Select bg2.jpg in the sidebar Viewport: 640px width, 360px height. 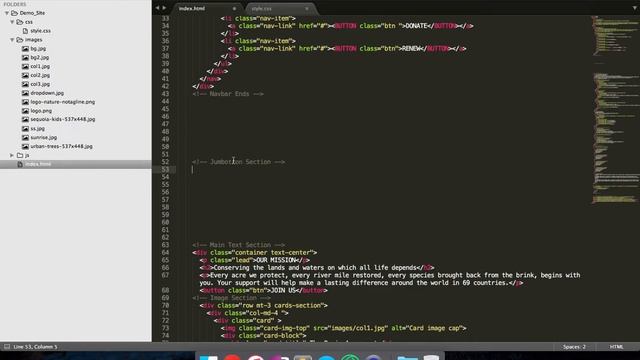(40, 58)
